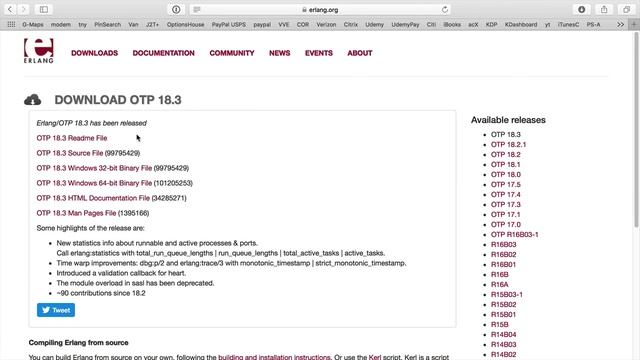Open OptionsHouse bookmark
640x360 pixels.
185,24
